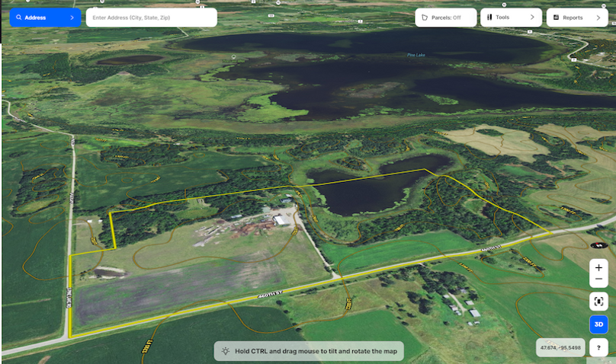Zoom out with the minus button
The height and width of the screenshot is (364, 616).
pos(598,279)
